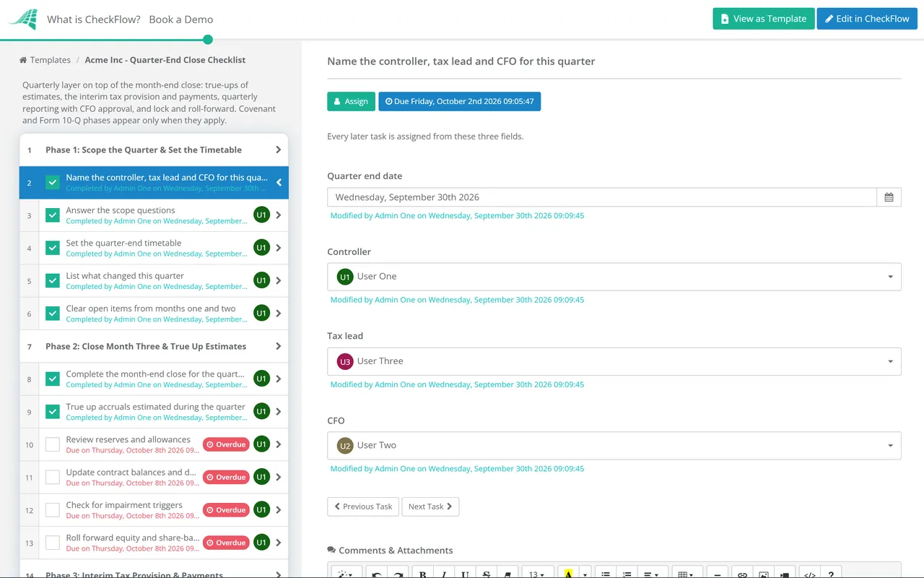Open the chevron on Complete the month-end close
924x578 pixels.
(278, 379)
